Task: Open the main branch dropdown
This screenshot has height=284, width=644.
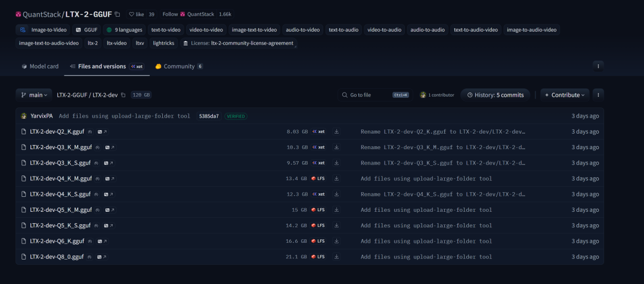Action: pyautogui.click(x=33, y=95)
